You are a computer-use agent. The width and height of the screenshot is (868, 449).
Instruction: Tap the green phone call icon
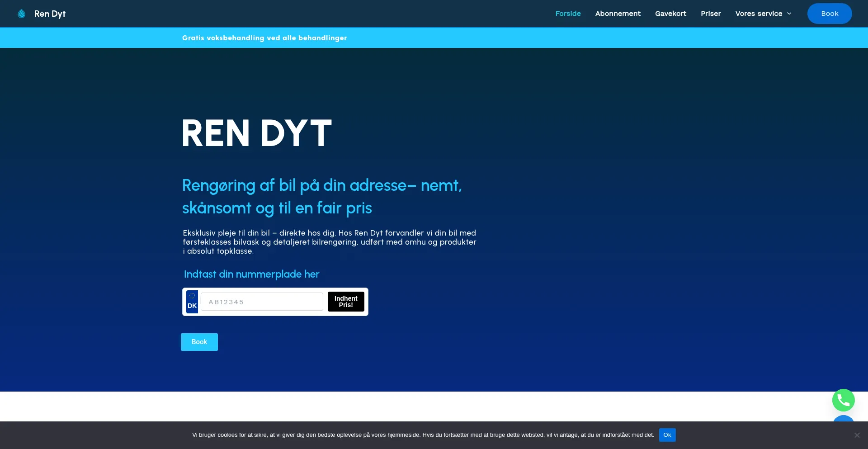click(x=843, y=400)
